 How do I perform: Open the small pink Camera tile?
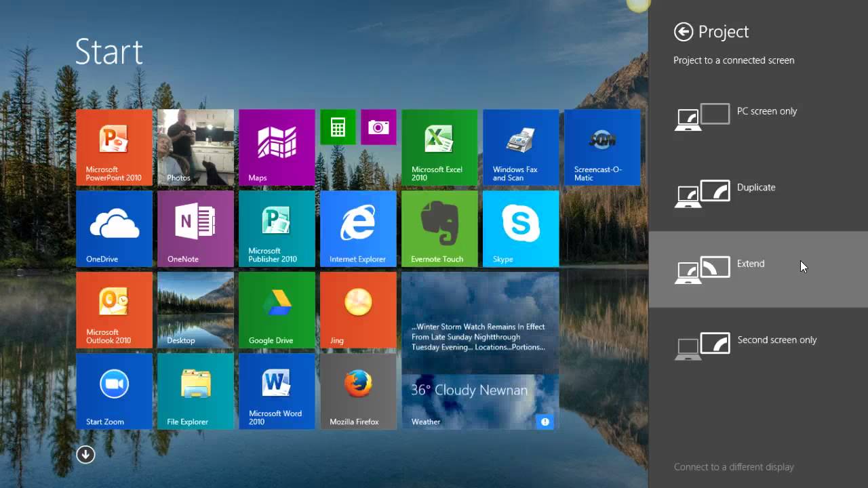(378, 127)
